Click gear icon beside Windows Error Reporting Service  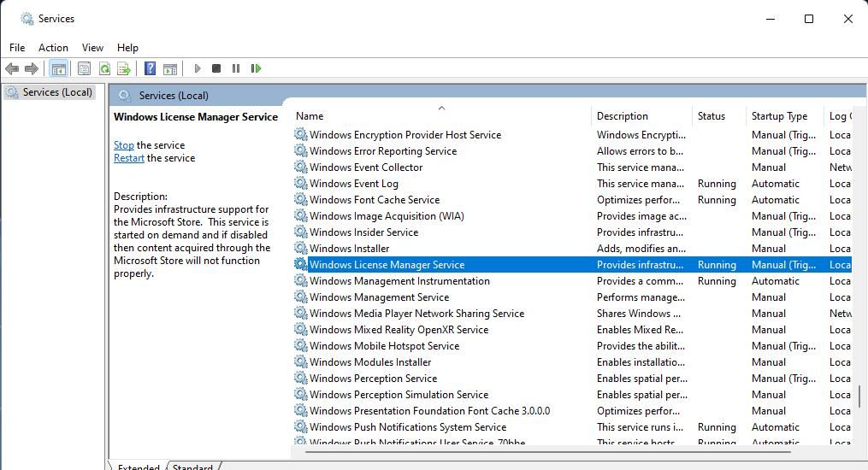click(300, 151)
